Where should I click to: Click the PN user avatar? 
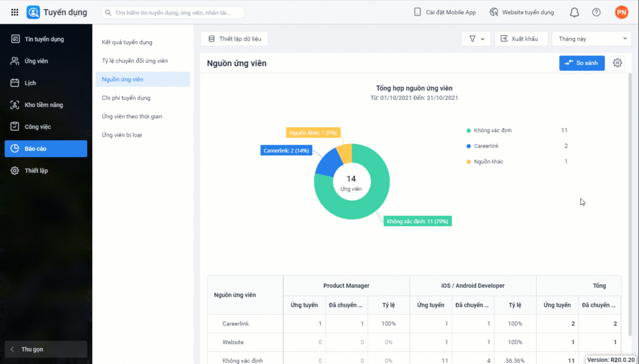pos(621,12)
